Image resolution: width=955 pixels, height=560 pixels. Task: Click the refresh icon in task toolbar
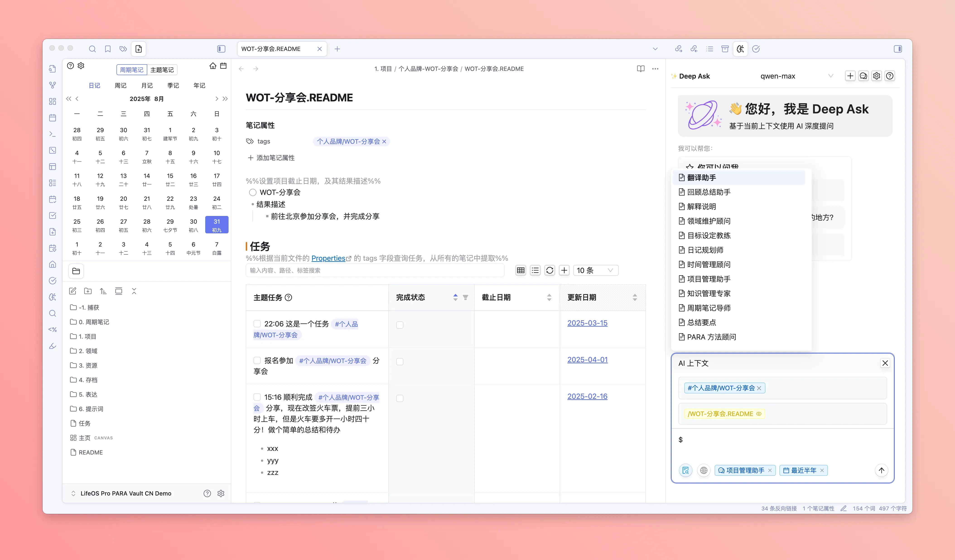click(550, 270)
